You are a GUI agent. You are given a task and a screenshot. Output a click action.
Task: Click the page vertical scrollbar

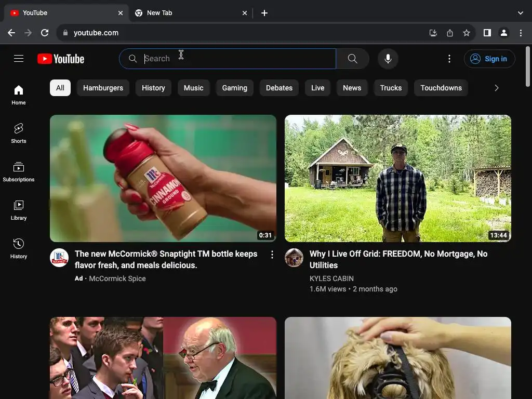click(528, 66)
